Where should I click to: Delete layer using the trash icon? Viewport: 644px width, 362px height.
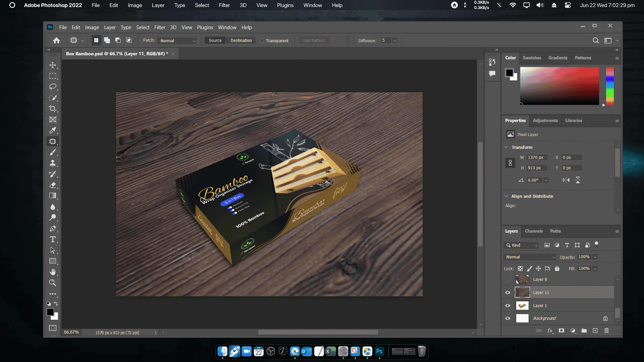tap(606, 331)
